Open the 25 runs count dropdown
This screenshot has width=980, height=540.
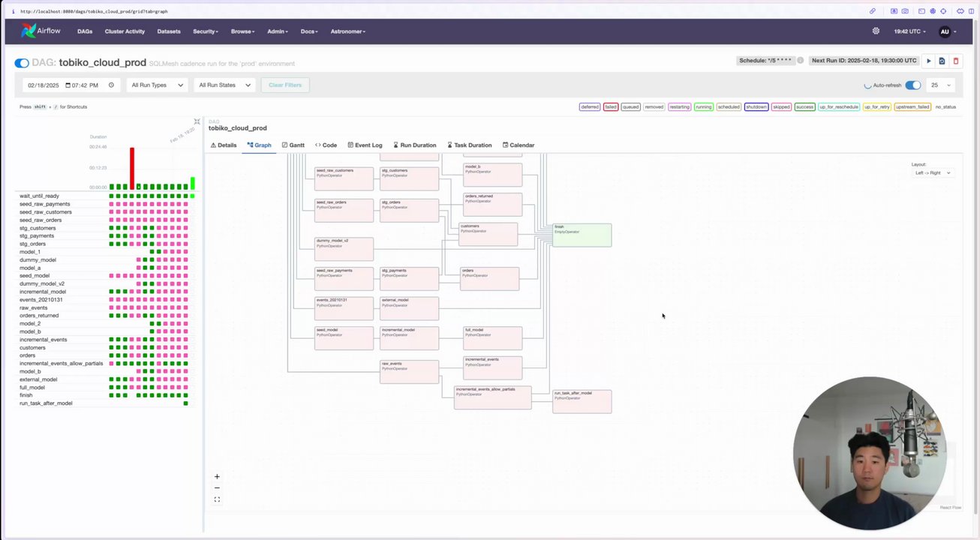coord(940,85)
